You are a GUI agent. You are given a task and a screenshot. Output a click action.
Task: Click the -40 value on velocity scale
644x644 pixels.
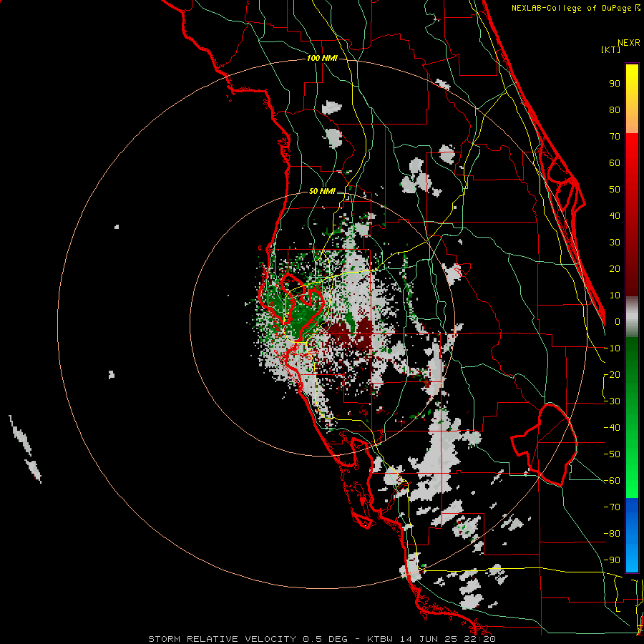[612, 428]
